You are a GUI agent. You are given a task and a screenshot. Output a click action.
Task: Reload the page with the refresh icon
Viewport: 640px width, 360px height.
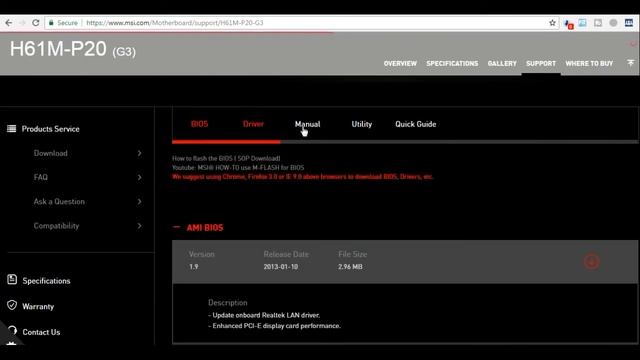point(36,23)
